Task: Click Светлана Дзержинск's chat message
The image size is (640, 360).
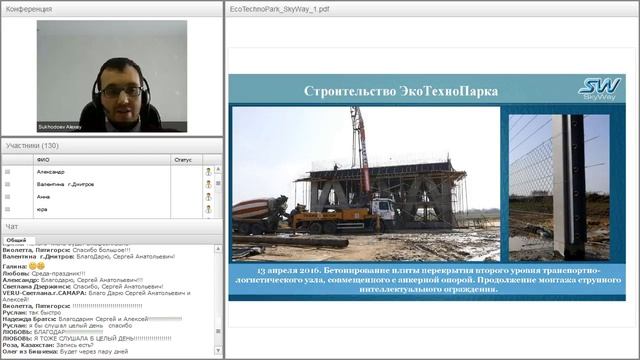Action: 83,287
